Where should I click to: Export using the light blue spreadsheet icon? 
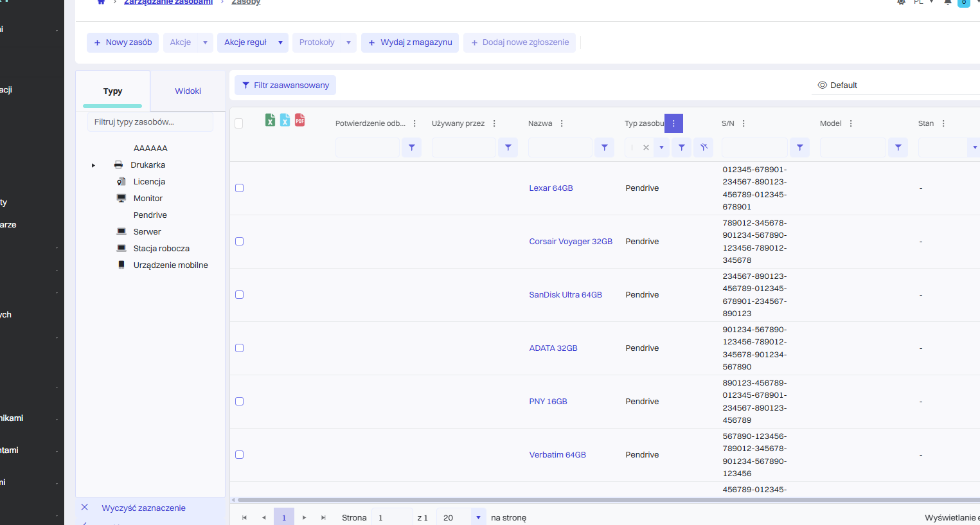[285, 120]
